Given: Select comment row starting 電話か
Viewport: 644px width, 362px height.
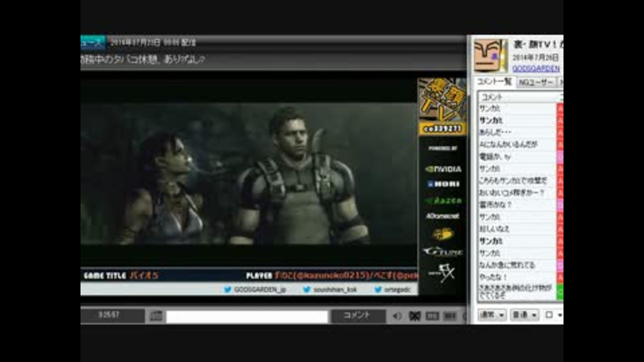Looking at the screenshot, I should (x=517, y=156).
